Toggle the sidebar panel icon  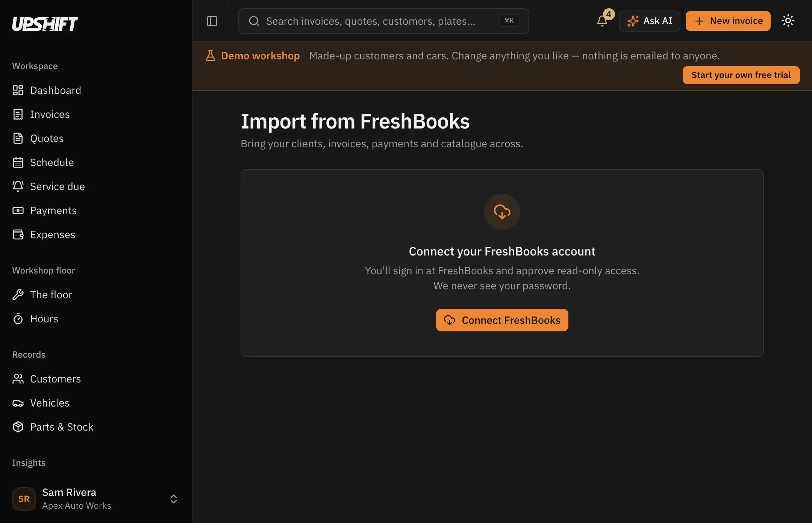pyautogui.click(x=212, y=21)
